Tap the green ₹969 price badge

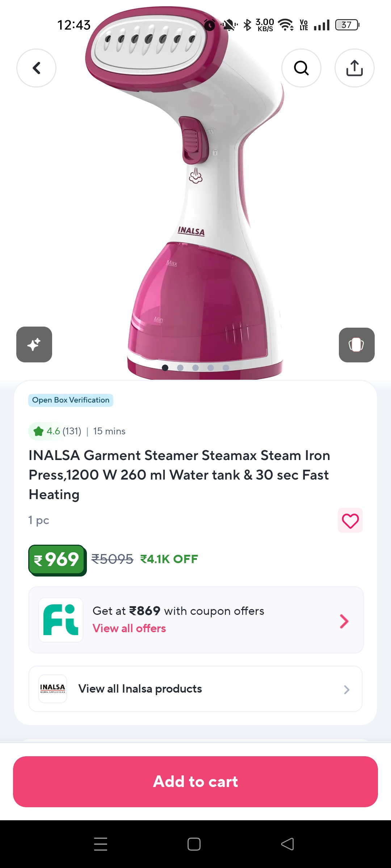point(57,559)
